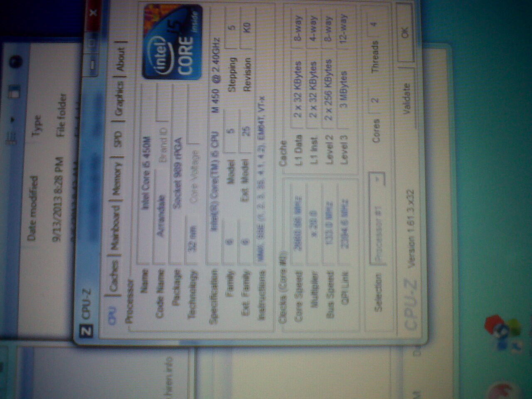Close the CPU-Z window
Screen dimensions: 532x399
[94, 12]
